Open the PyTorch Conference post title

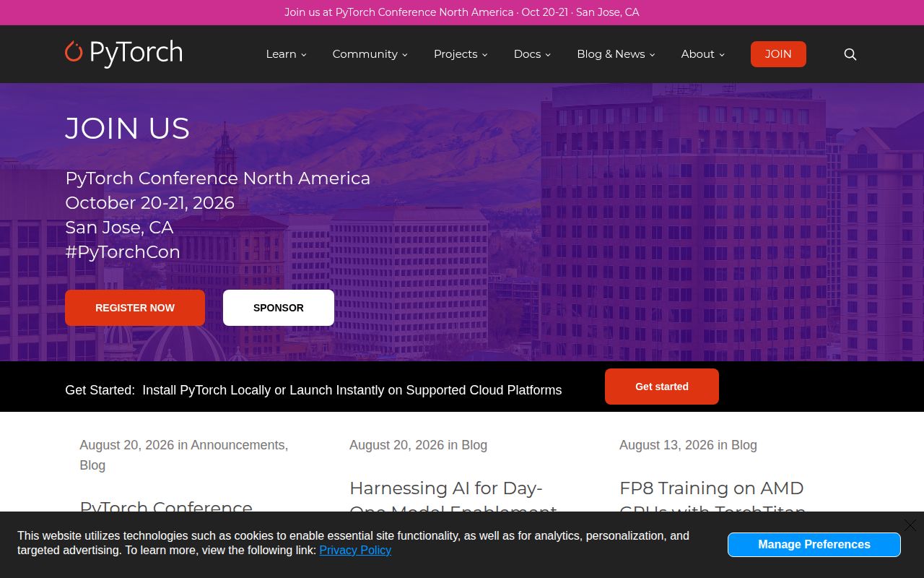coord(166,509)
